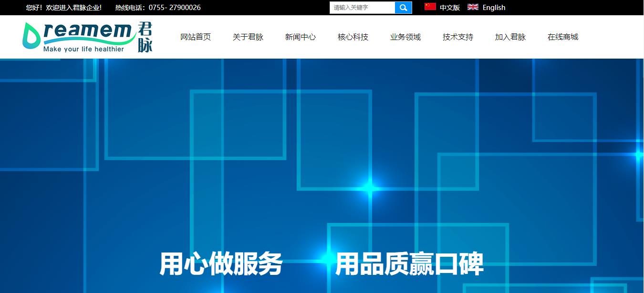The height and width of the screenshot is (293, 644).
Task: Click the Dreamem logo
Action: pyautogui.click(x=79, y=37)
